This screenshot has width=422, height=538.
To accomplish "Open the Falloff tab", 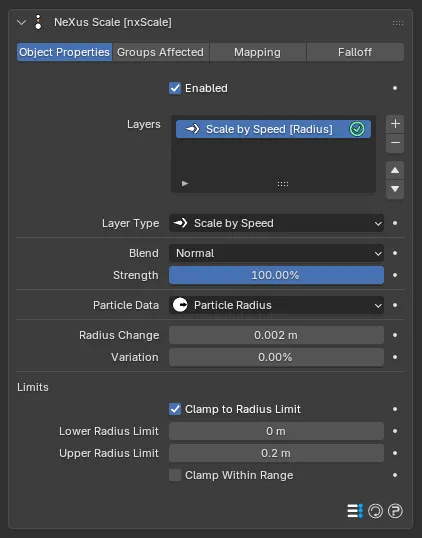I will 355,52.
